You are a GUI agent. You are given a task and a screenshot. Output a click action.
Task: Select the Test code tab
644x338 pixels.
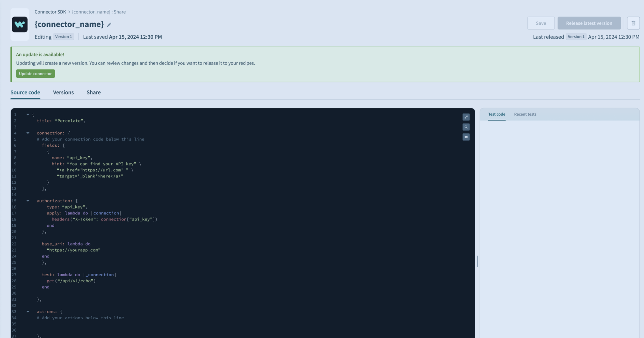click(496, 114)
